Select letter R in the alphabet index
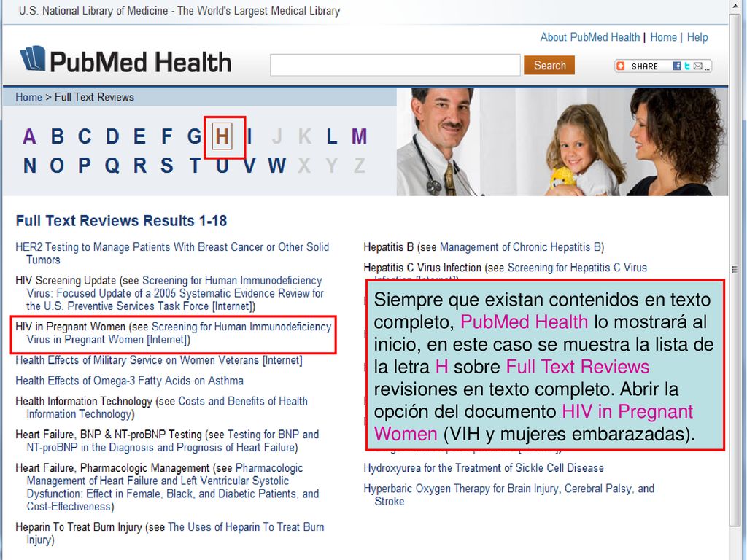The height and width of the screenshot is (560, 747). tap(139, 166)
